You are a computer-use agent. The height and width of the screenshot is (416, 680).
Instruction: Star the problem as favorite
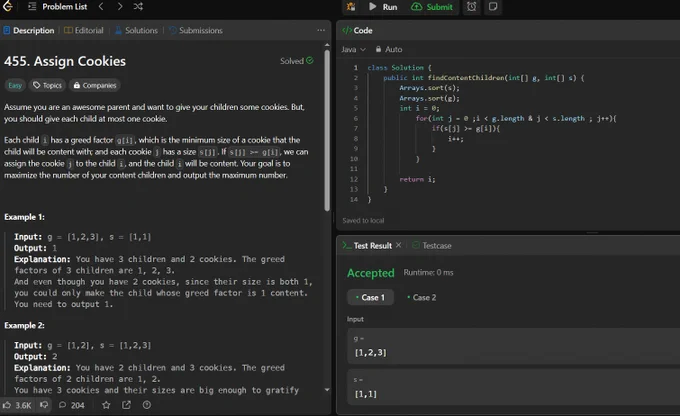pyautogui.click(x=106, y=405)
